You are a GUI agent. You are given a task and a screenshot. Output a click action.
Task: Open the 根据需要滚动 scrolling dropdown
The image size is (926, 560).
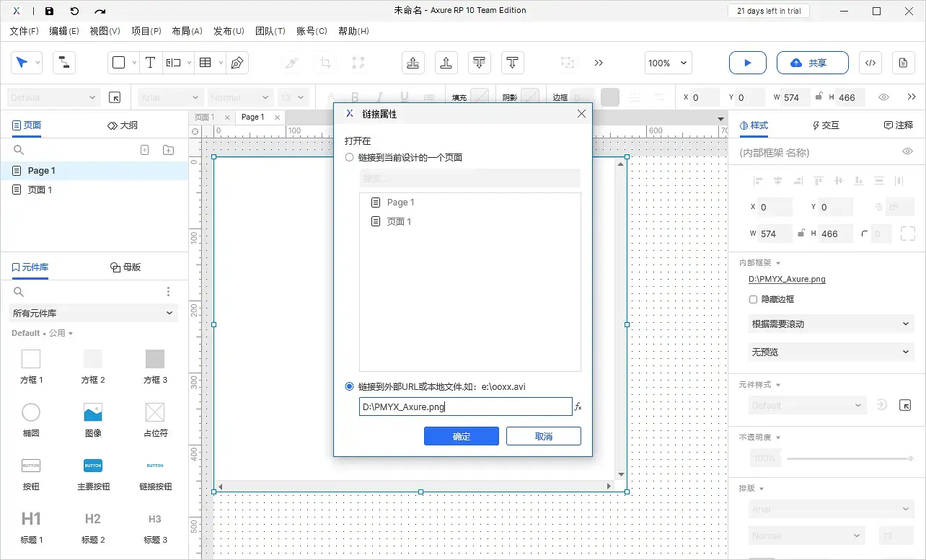(830, 323)
